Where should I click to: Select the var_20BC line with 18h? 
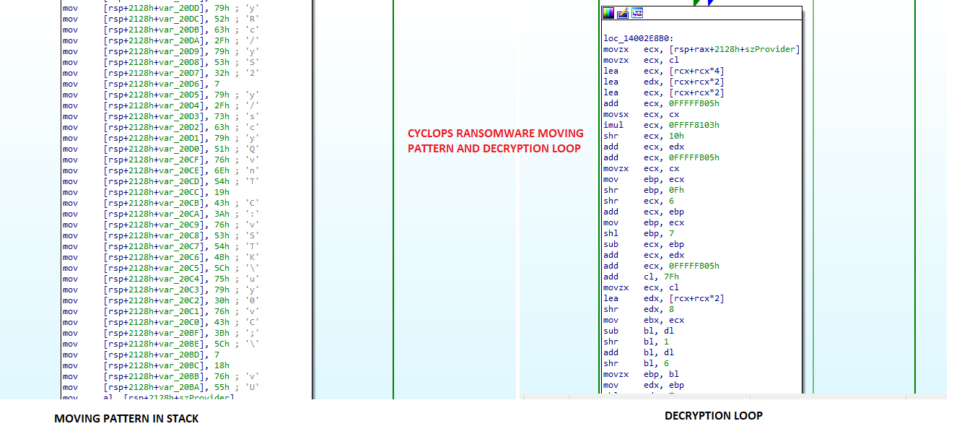[146, 365]
